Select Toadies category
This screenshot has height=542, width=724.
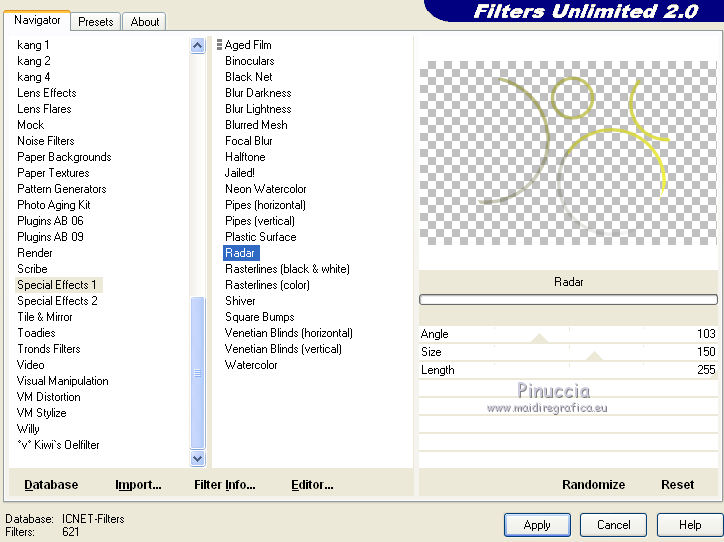36,333
